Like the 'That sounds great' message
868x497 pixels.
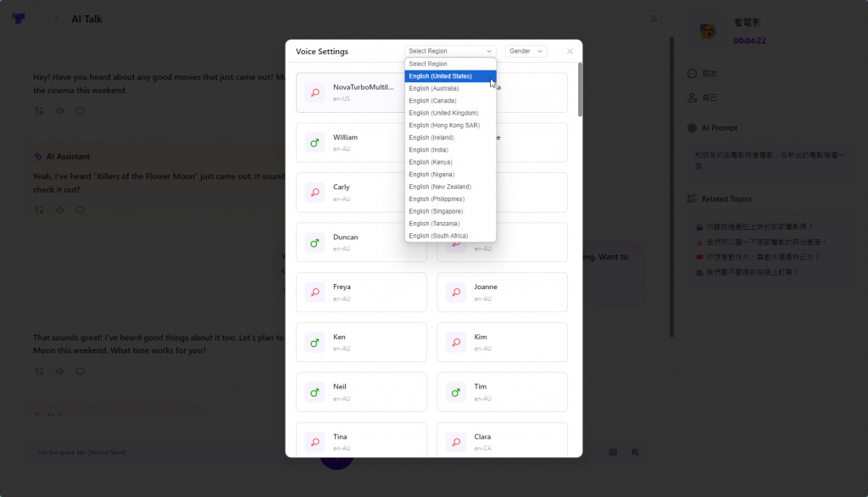click(x=81, y=371)
